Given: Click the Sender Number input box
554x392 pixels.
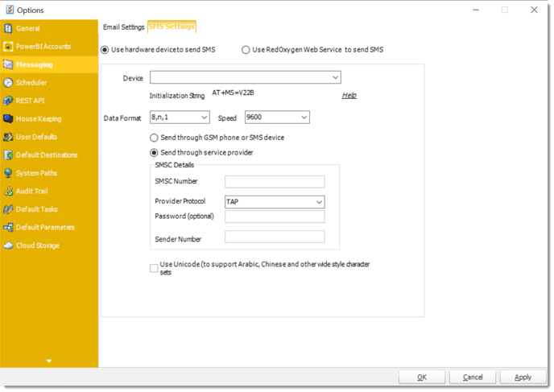Looking at the screenshot, I should coord(275,237).
